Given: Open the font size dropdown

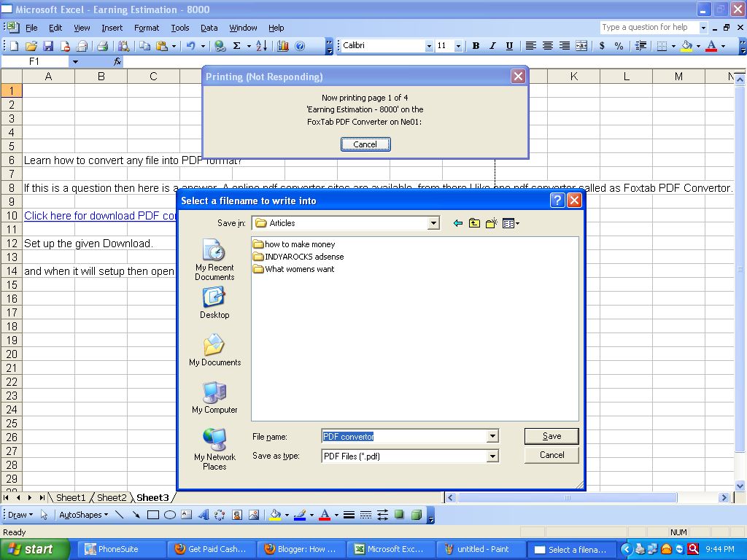Looking at the screenshot, I should 459,45.
